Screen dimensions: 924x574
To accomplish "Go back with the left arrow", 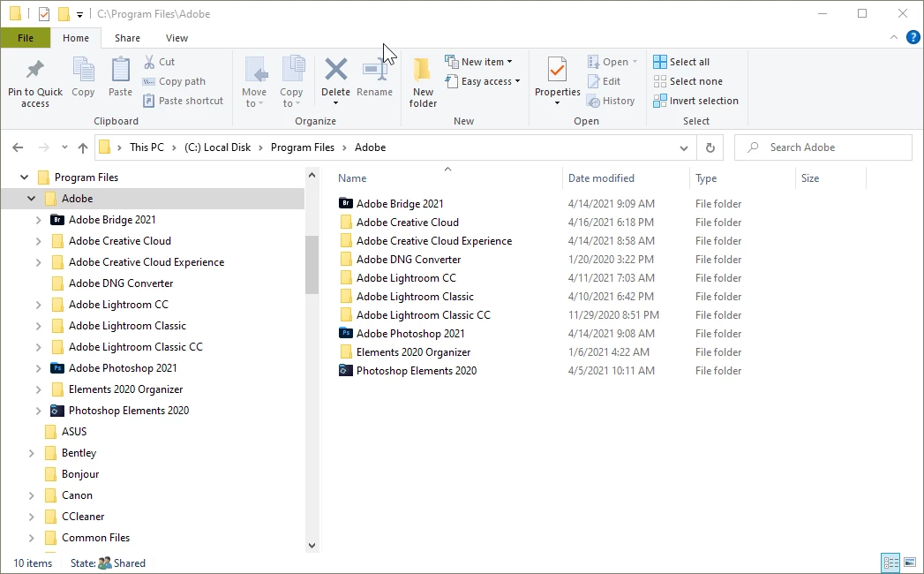I will click(18, 147).
